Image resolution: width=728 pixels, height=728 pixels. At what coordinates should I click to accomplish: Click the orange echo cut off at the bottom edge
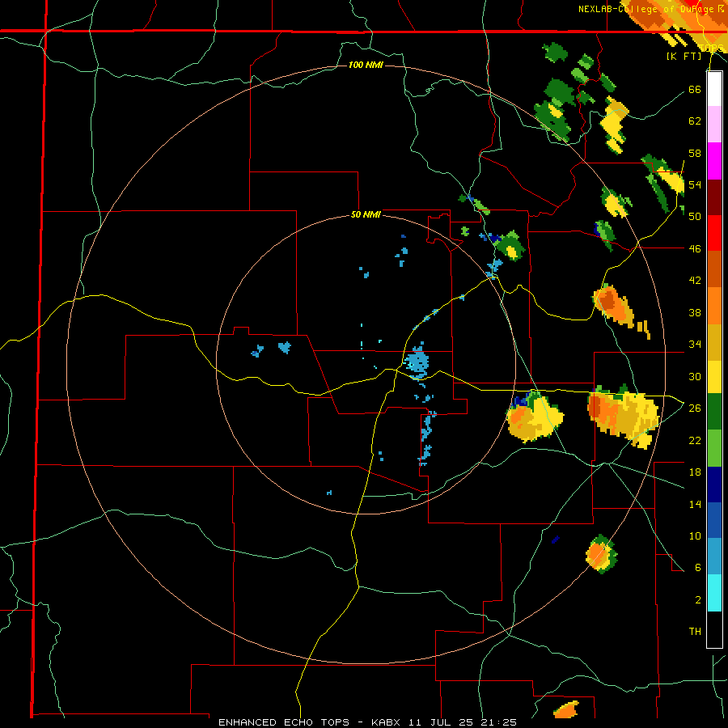pyautogui.click(x=566, y=710)
